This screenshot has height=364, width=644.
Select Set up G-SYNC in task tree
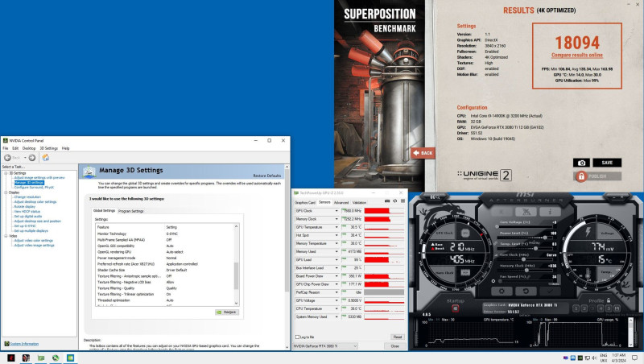(25, 226)
